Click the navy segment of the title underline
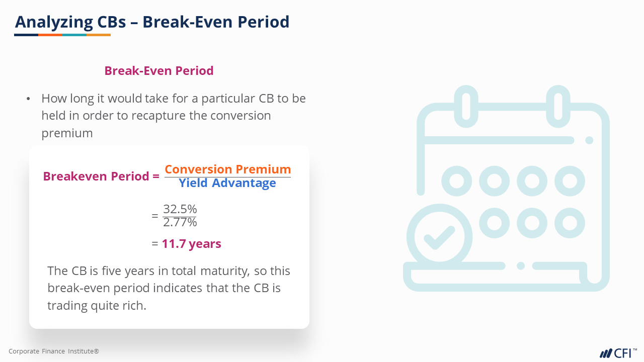Viewport: 644px width, 362px height. [x=26, y=35]
